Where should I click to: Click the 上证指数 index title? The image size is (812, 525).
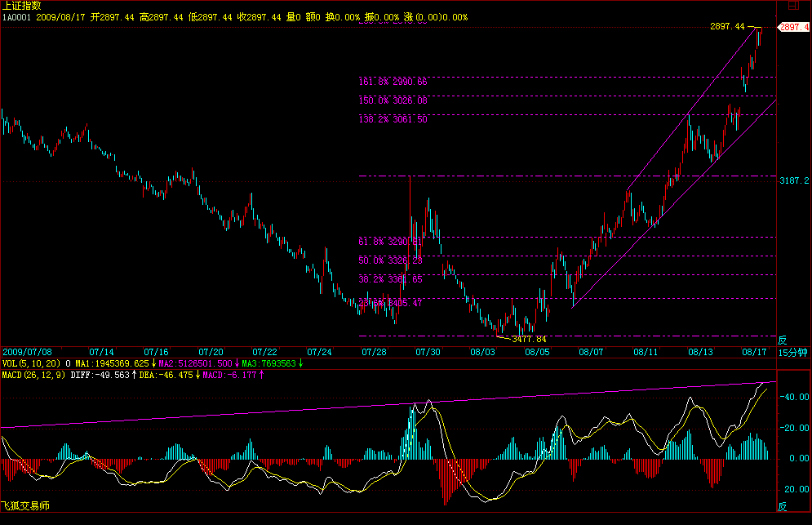click(21, 5)
